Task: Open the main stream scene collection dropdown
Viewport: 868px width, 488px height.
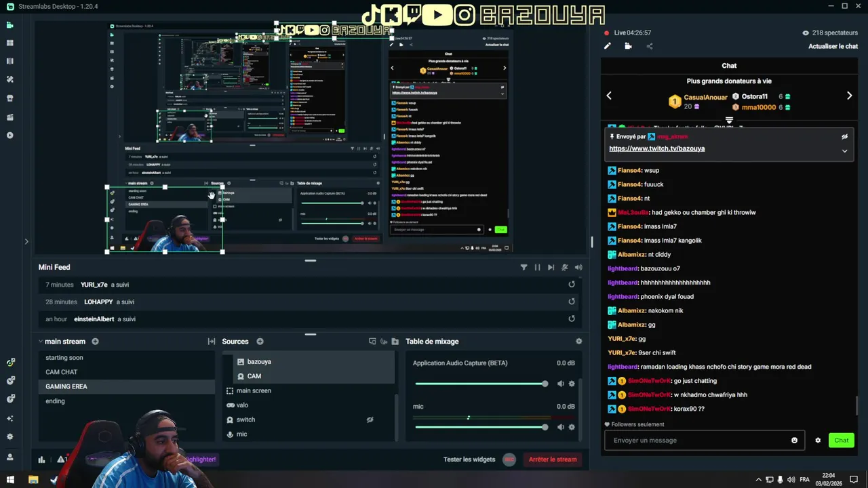Action: 62,342
